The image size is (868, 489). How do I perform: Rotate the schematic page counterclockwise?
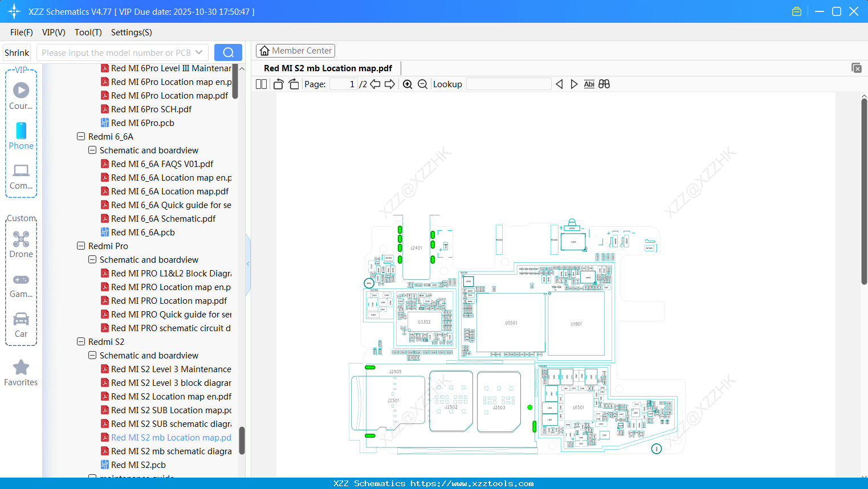[278, 84]
